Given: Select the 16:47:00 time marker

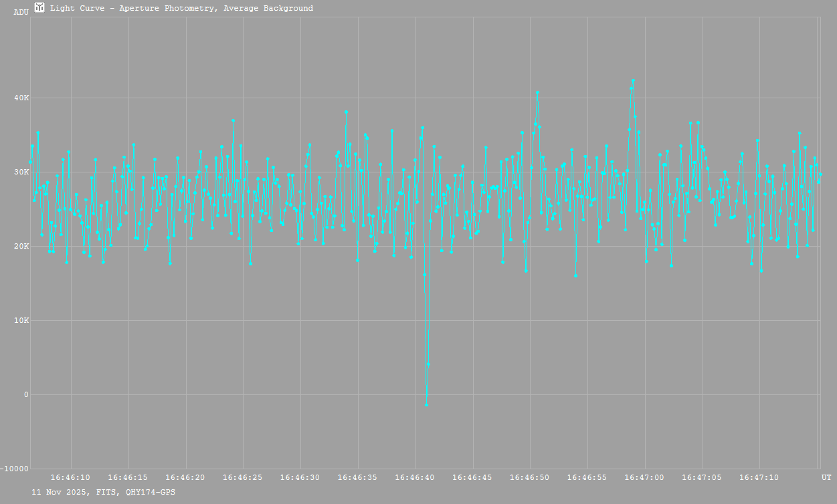Looking at the screenshot, I should (x=644, y=478).
